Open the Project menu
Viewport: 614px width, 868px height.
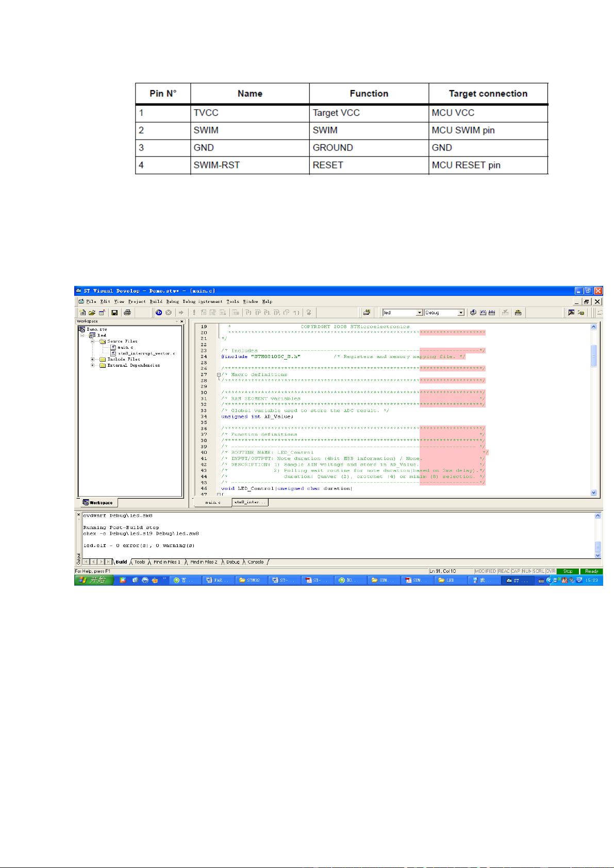coord(137,301)
